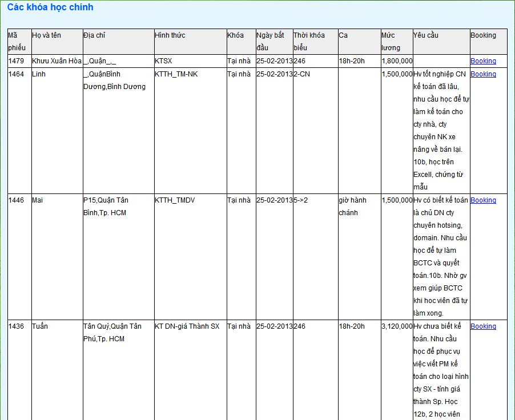
Task: Select schedule '246' in row 1479
Action: tap(299, 61)
